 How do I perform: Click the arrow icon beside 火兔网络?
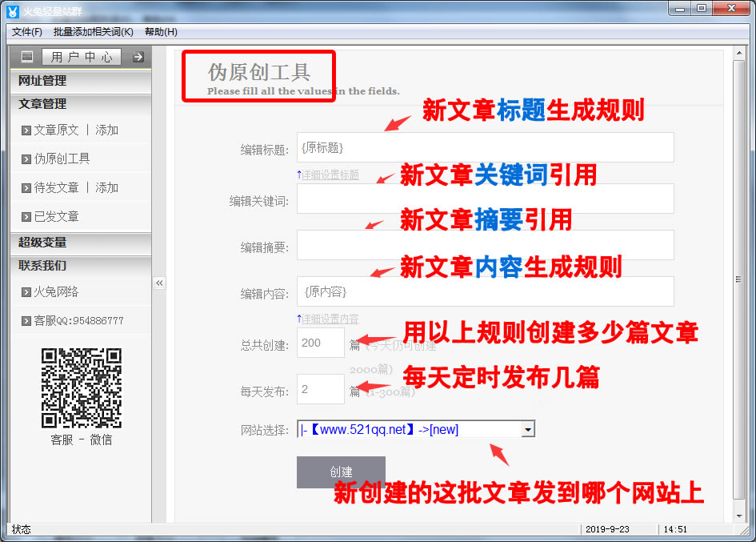tap(26, 292)
